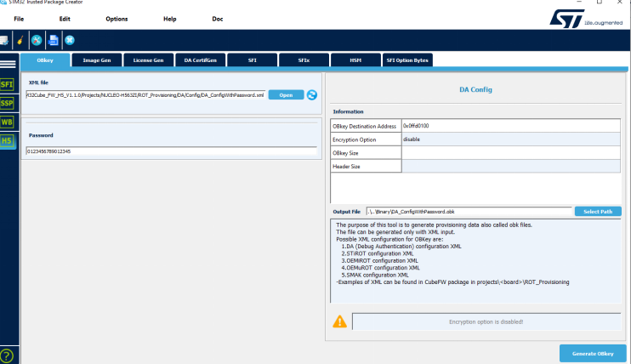631x364 pixels.
Task: Click the blue log document toolbar icon
Action: coord(53,40)
